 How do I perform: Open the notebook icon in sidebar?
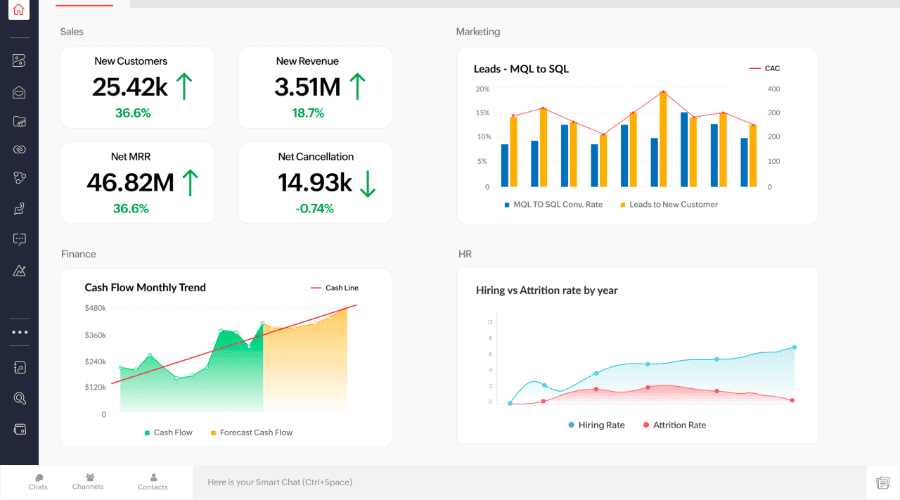coord(19,367)
